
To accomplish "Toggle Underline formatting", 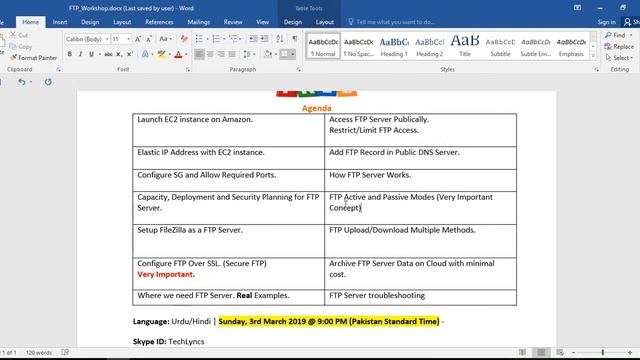I will click(91, 54).
